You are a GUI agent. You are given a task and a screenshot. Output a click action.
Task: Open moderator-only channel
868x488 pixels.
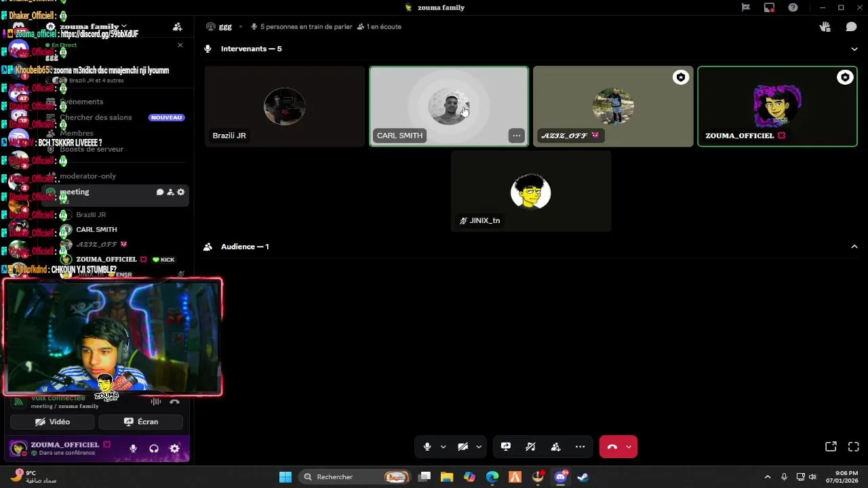coord(87,176)
